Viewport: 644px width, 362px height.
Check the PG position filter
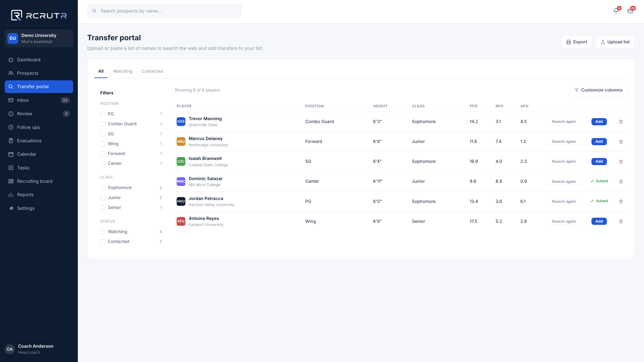102,114
